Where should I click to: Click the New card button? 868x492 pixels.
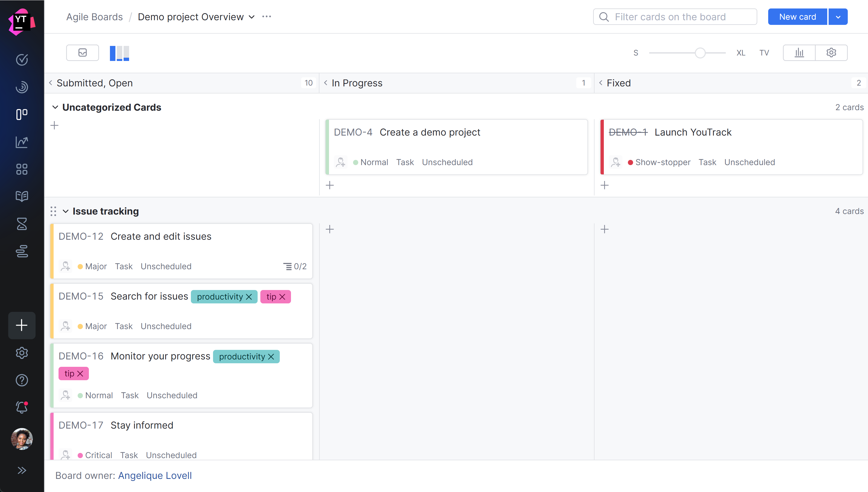point(797,17)
